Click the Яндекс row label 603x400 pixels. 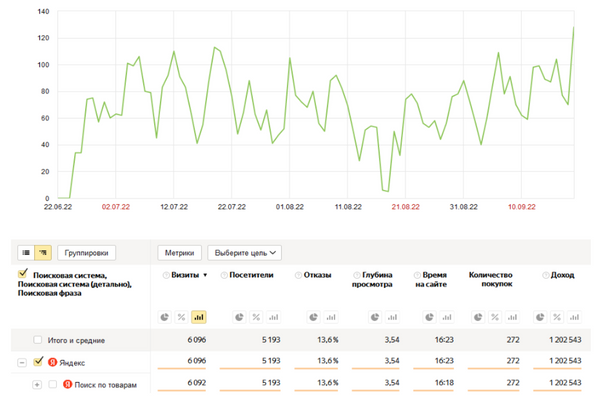(72, 363)
